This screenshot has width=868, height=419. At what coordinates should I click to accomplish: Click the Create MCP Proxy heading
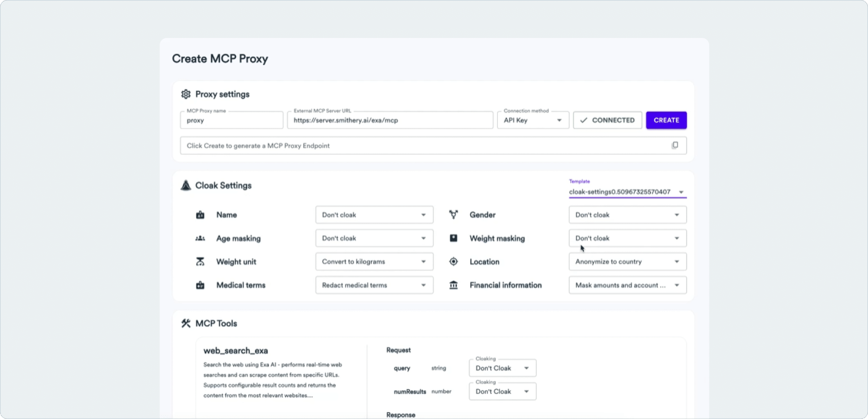(x=220, y=59)
